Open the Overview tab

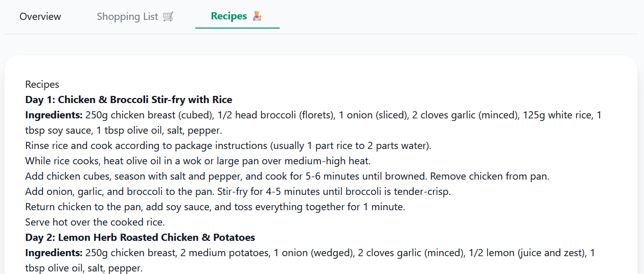click(40, 16)
